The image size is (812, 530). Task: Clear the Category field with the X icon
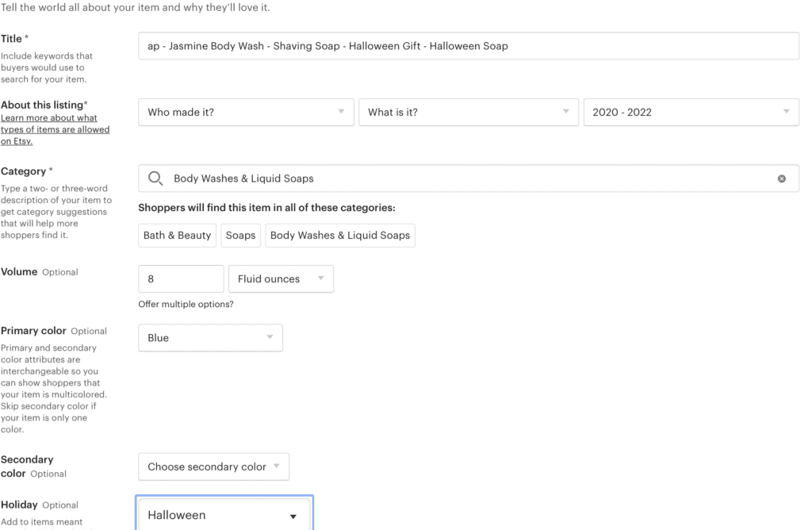(781, 179)
